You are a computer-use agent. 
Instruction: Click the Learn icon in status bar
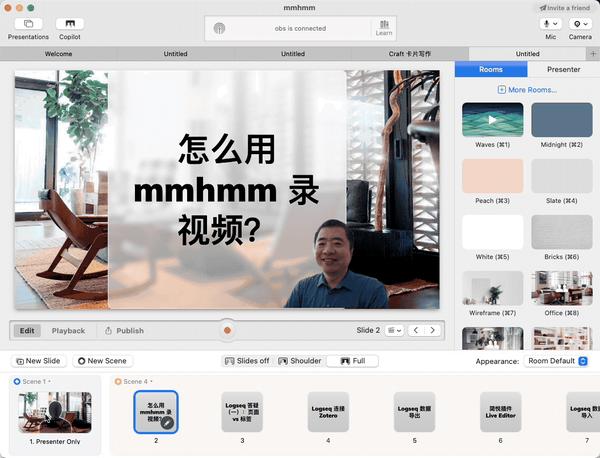click(x=384, y=28)
